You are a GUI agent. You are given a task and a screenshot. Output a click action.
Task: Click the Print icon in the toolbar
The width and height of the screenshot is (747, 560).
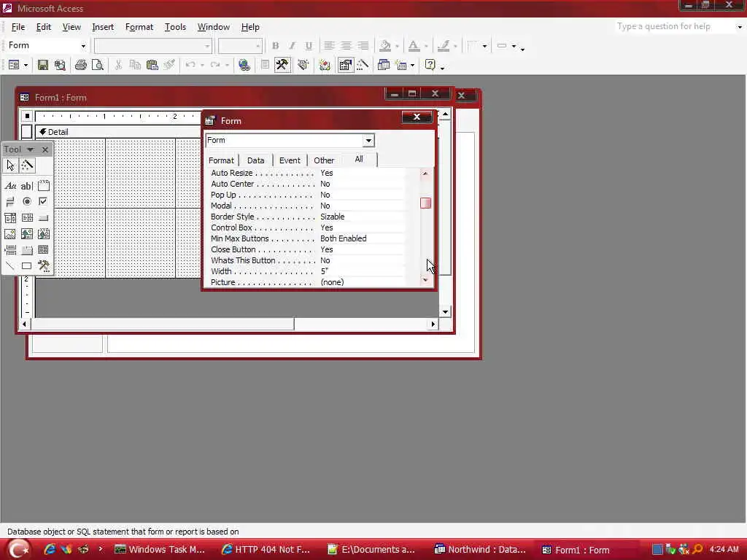pyautogui.click(x=81, y=65)
